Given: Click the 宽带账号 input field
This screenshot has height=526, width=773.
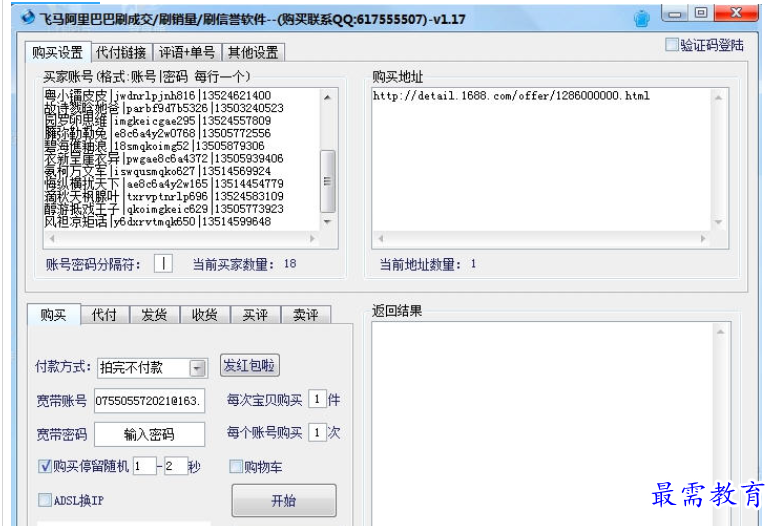Looking at the screenshot, I should point(149,401).
